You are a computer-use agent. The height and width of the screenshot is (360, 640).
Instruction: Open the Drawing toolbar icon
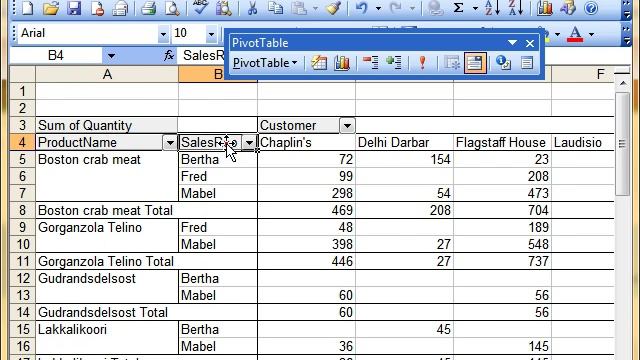pyautogui.click(x=567, y=7)
